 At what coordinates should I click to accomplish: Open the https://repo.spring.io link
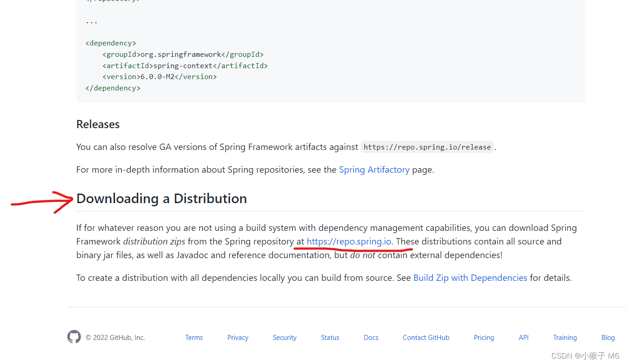pos(349,241)
